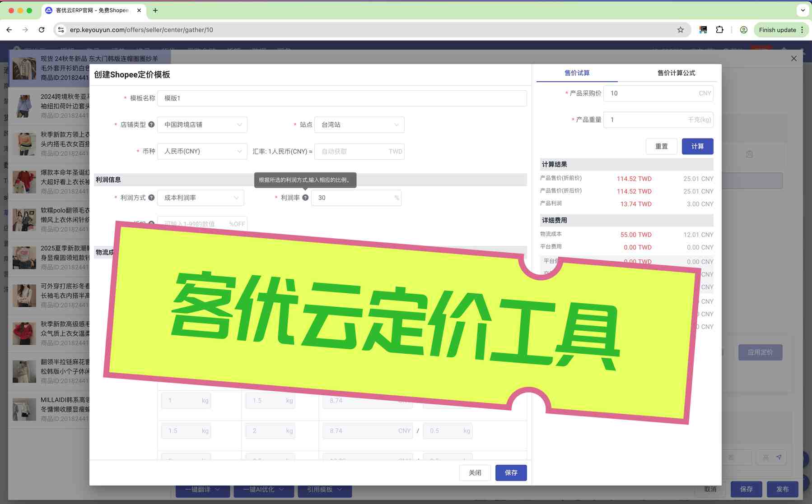Close the background panel with the X icon
Viewport: 812px width, 504px height.
793,59
